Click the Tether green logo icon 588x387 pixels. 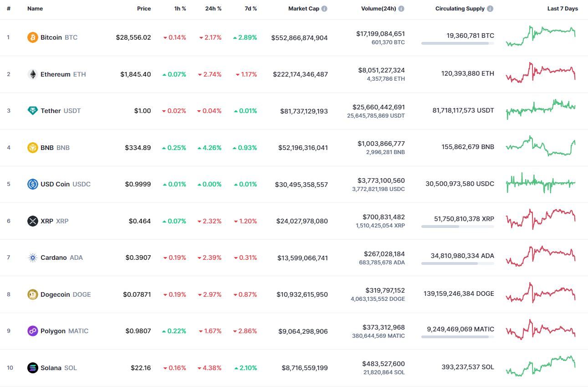coord(32,111)
